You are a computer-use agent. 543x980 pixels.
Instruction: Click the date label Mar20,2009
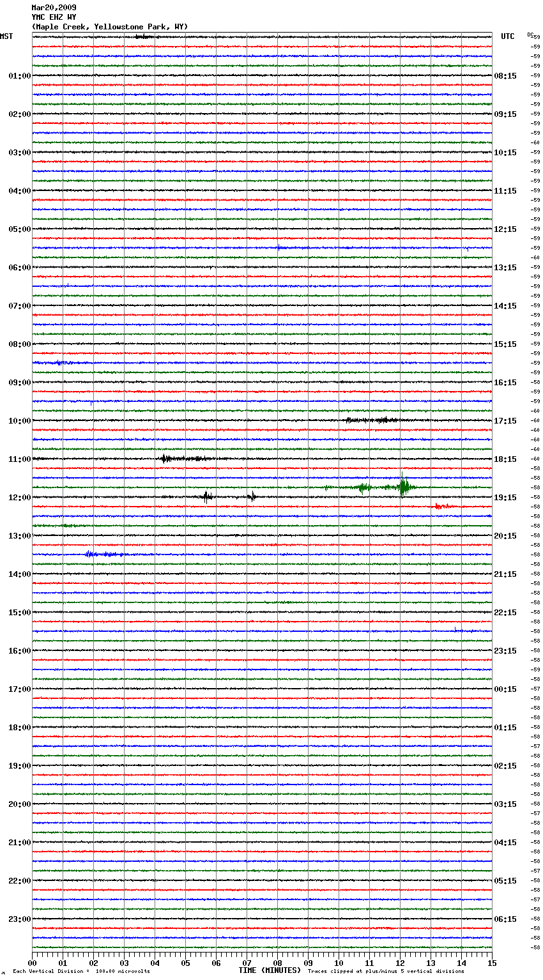click(x=54, y=8)
